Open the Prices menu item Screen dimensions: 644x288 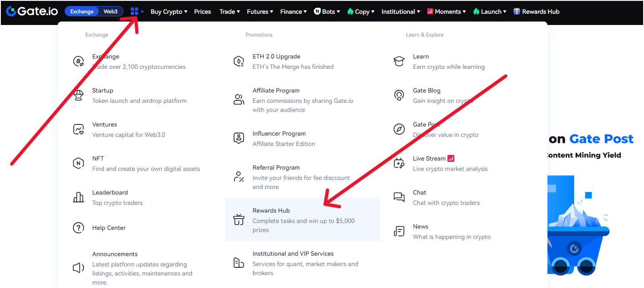[x=202, y=12]
